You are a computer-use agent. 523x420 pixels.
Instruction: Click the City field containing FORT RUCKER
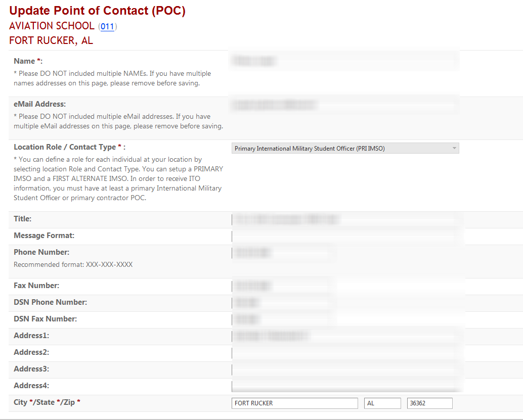pos(294,403)
